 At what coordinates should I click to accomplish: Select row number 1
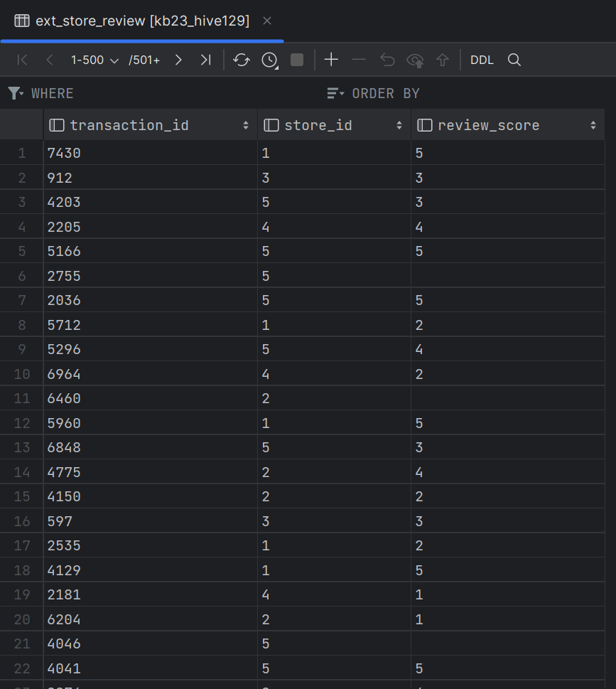[x=21, y=153]
